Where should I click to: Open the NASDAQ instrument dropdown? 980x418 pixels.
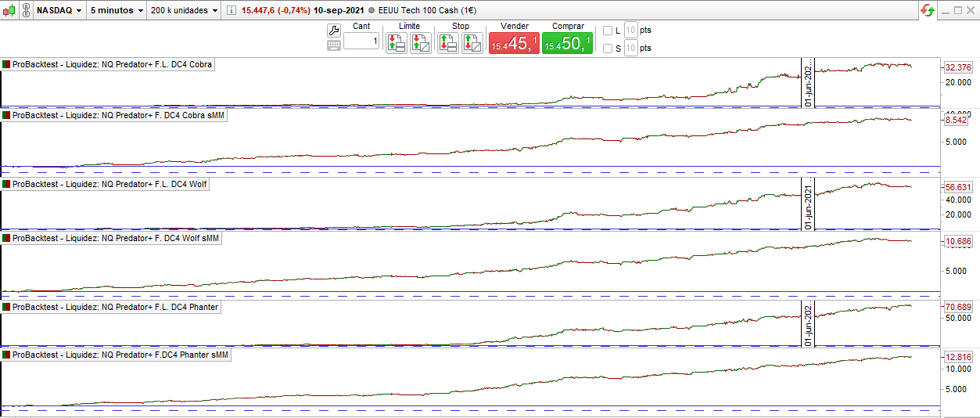click(59, 11)
